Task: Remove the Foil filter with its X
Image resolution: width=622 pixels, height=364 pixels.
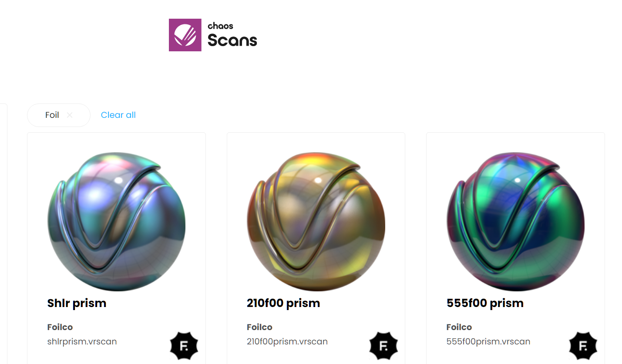Action: point(70,115)
